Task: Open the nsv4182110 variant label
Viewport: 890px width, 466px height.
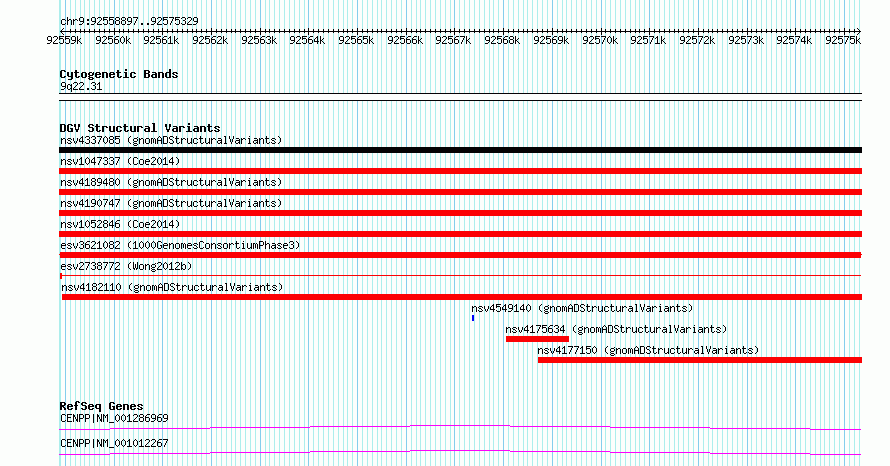Action: (172, 287)
